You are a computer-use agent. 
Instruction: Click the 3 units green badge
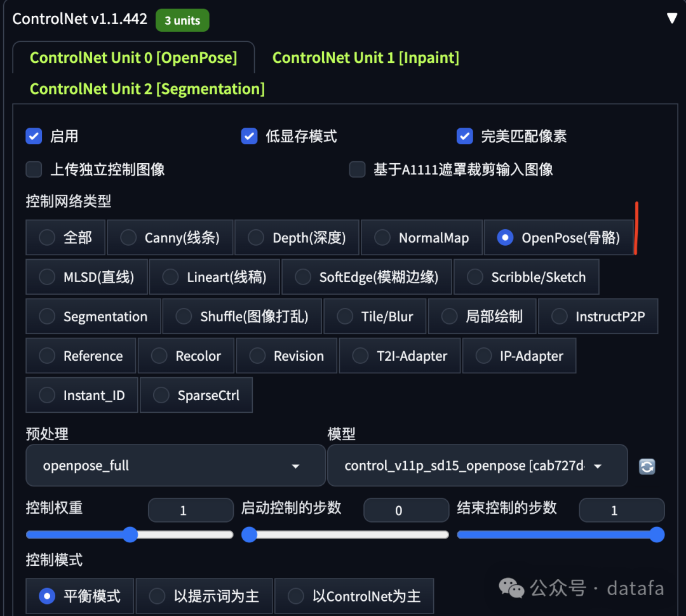[x=182, y=20]
